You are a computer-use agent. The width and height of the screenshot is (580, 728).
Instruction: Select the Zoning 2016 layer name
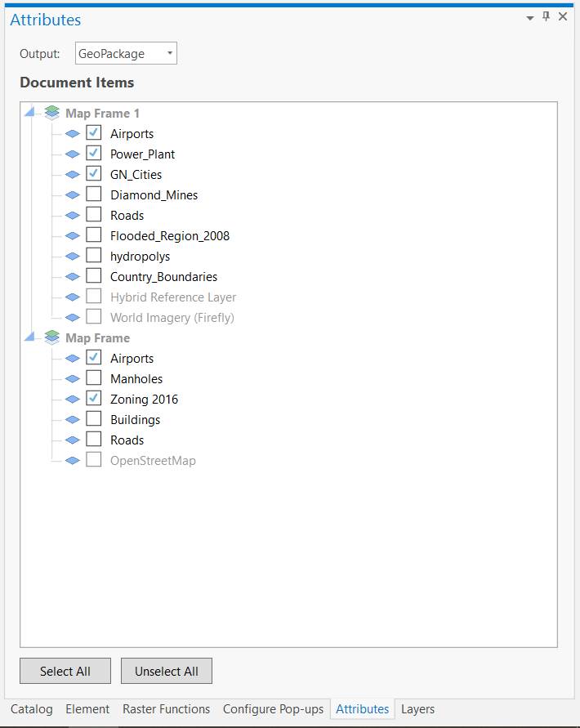pyautogui.click(x=144, y=400)
